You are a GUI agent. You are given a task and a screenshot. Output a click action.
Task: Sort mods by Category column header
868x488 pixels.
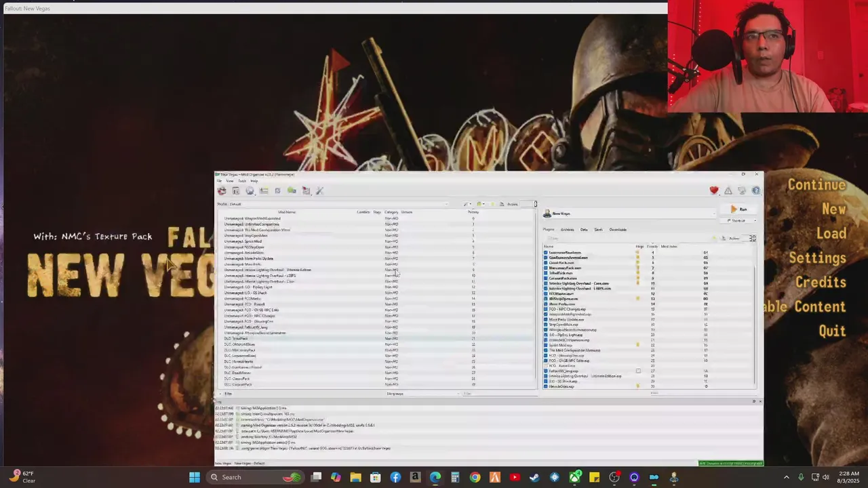tap(391, 212)
